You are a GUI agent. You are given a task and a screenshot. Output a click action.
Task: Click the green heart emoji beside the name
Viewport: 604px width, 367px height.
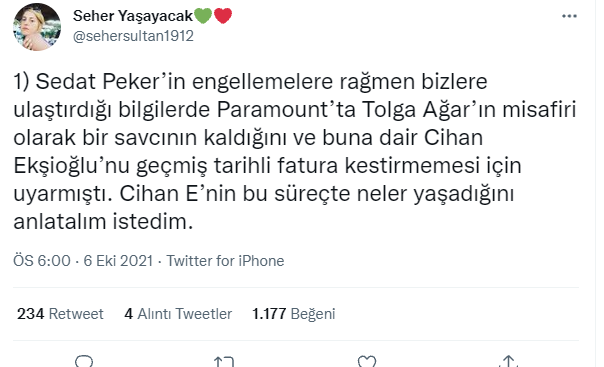[x=203, y=16]
